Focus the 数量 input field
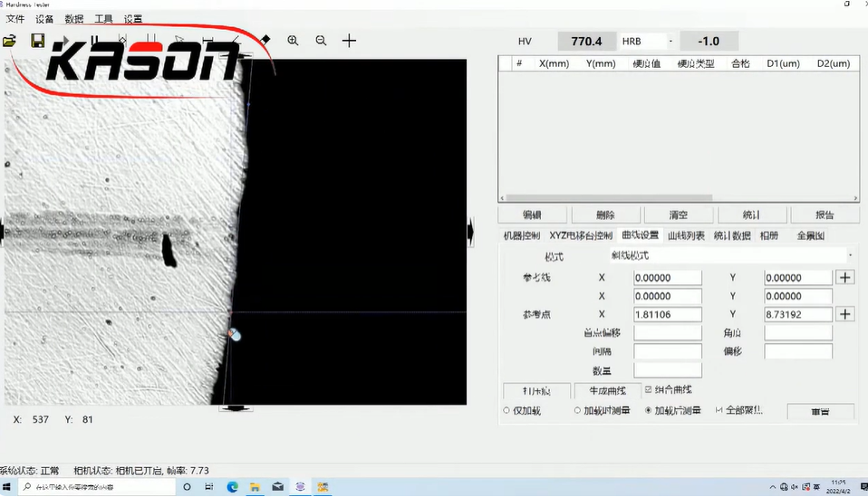 (668, 370)
